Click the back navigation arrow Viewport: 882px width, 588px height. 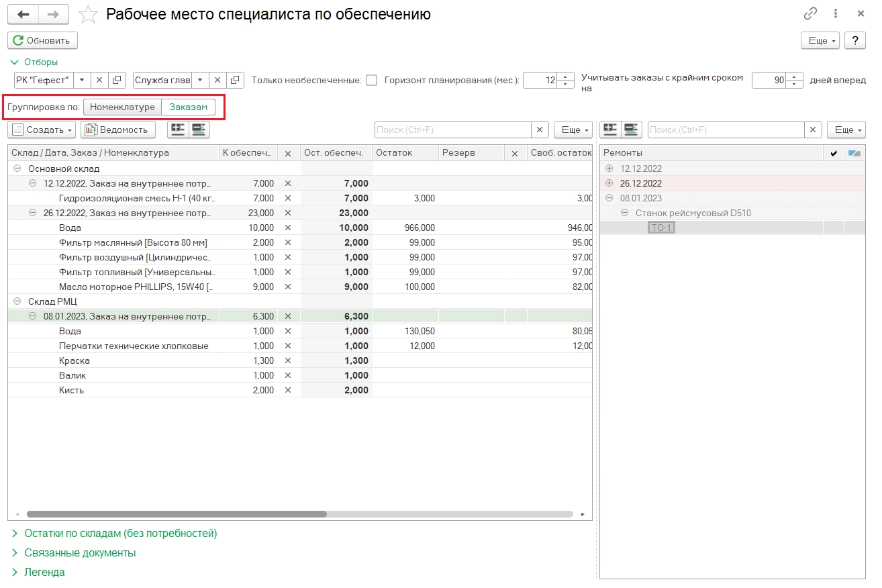tap(23, 14)
